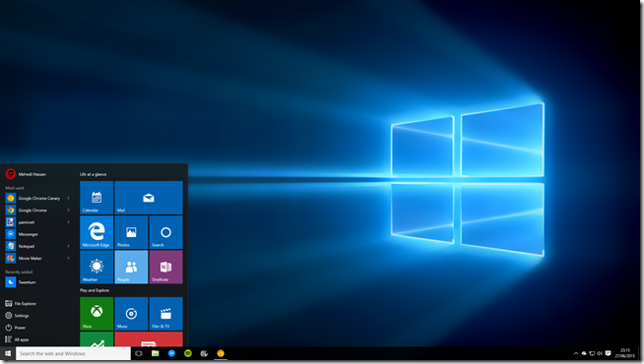Click the 'Life at a glance' group header
Viewport: 644px width, 364px height.
pyautogui.click(x=94, y=174)
